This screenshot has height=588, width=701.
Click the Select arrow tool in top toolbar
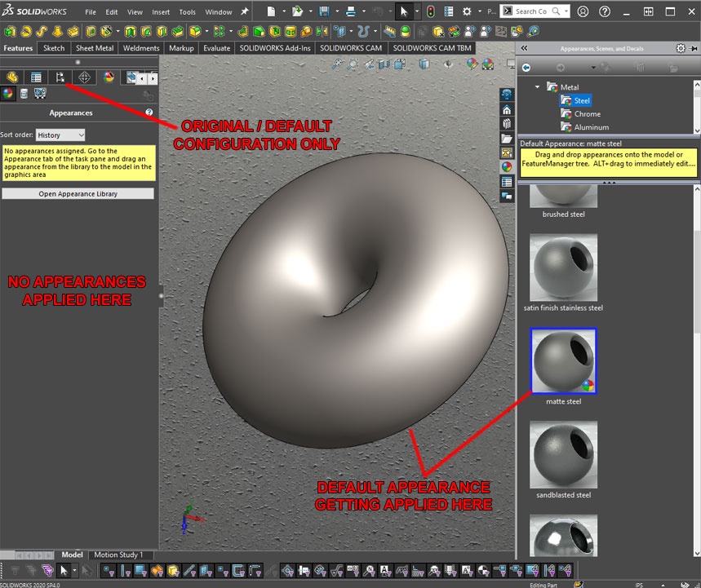tap(404, 11)
